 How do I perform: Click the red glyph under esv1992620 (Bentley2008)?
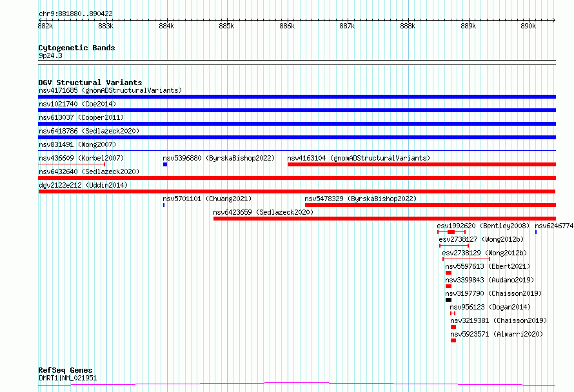451,232
